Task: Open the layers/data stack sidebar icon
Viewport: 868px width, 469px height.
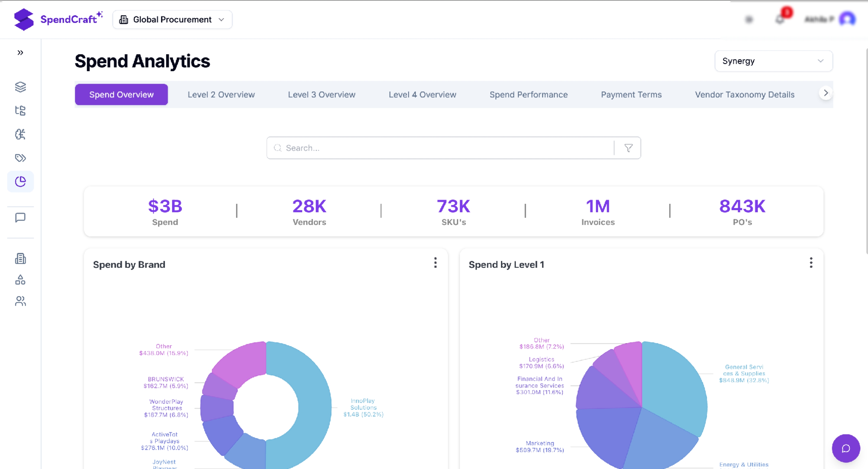Action: [x=20, y=87]
